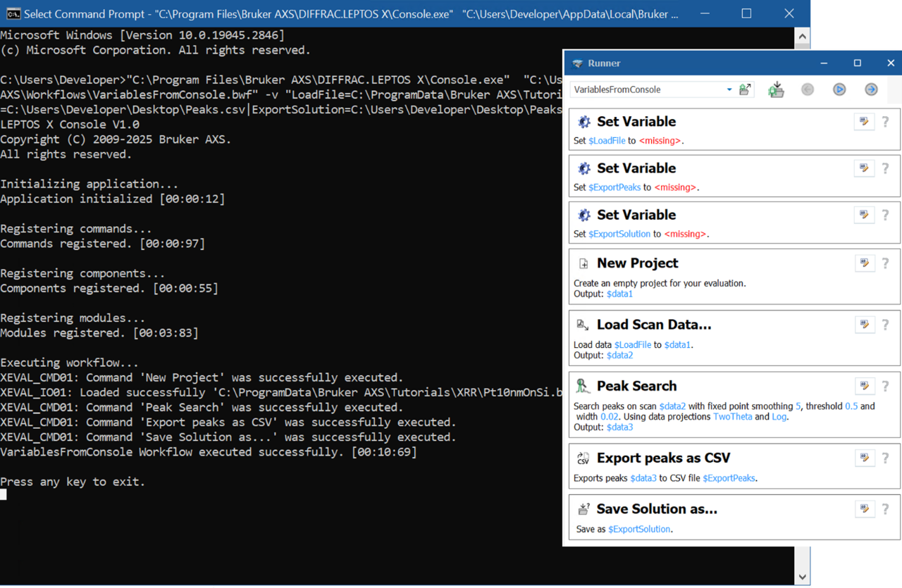This screenshot has height=588, width=902.
Task: Open help for the New Project step
Action: tap(886, 263)
